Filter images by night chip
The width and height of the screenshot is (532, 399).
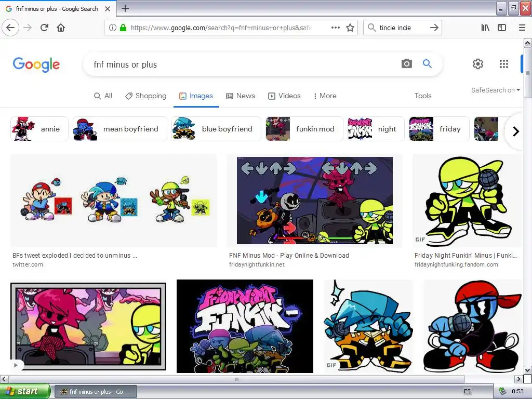tap(376, 129)
